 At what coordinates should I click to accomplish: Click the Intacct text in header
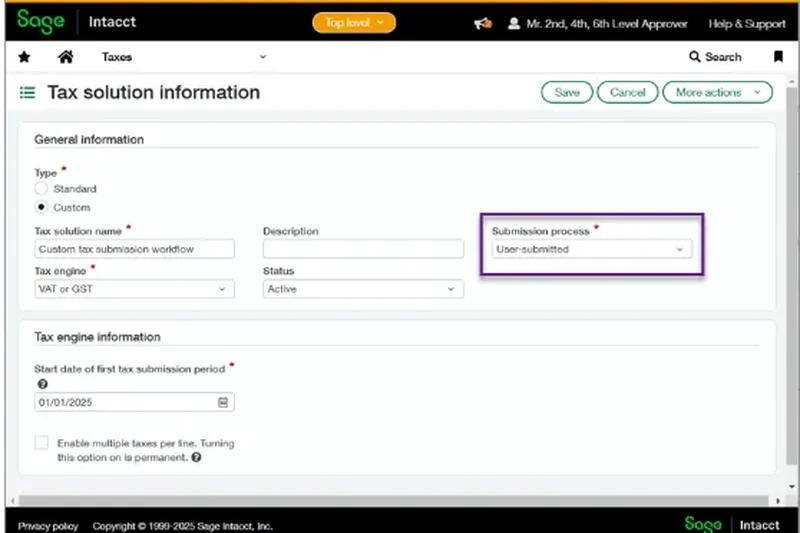click(x=112, y=22)
